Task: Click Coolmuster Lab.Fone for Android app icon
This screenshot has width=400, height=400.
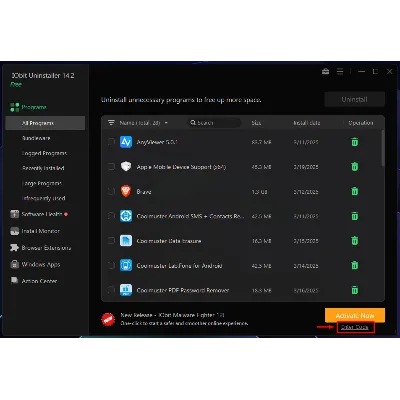Action: [x=126, y=265]
